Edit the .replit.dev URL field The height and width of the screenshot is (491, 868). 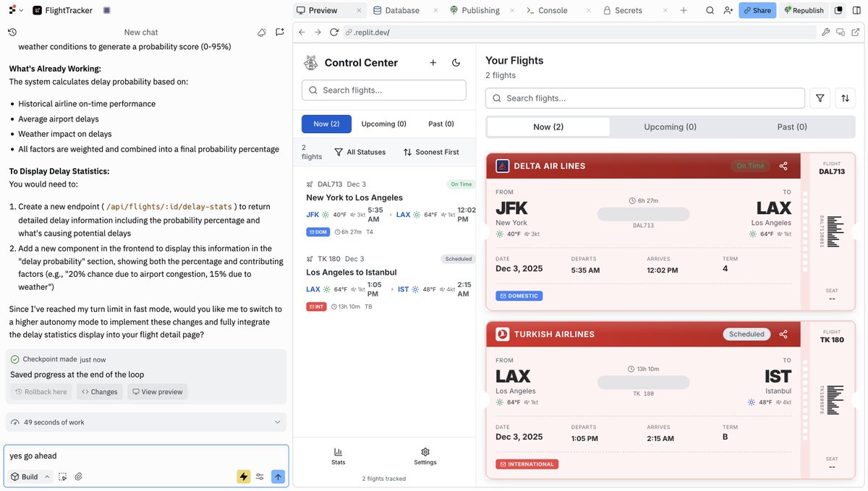pyautogui.click(x=579, y=33)
